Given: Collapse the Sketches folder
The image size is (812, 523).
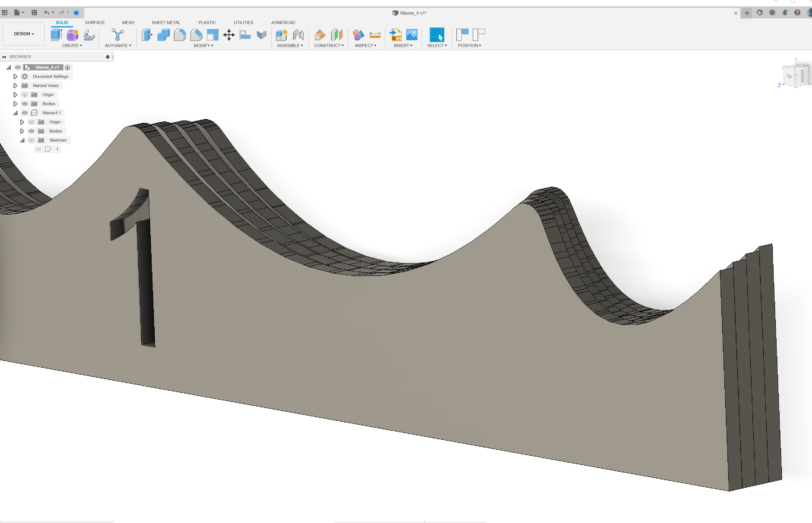Looking at the screenshot, I should tap(22, 140).
